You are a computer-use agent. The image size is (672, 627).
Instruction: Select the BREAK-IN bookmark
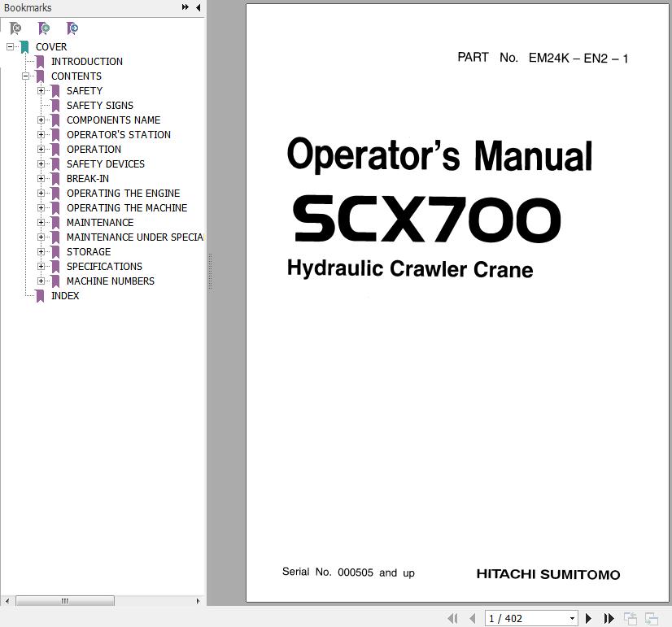(88, 179)
